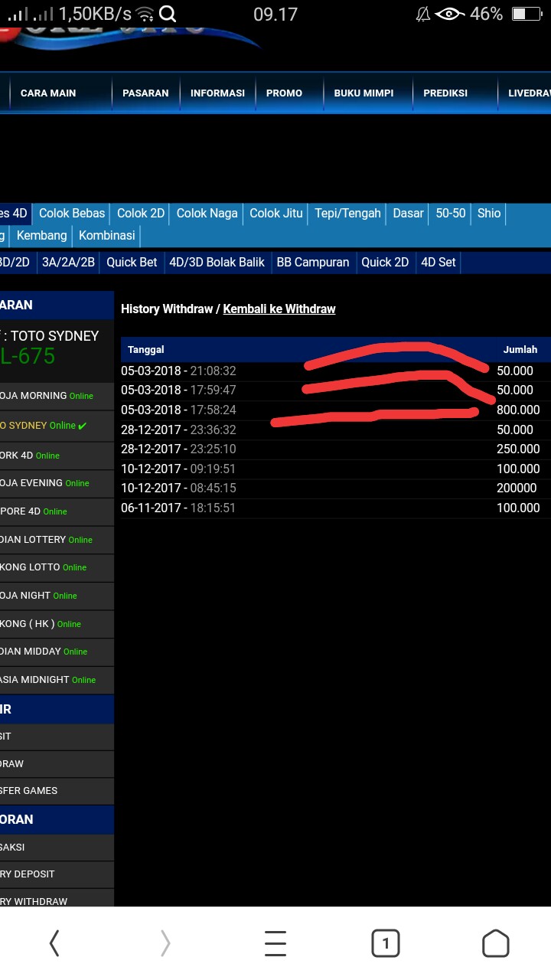
Task: Switch to the Tepi/Tengah tab
Action: [347, 214]
